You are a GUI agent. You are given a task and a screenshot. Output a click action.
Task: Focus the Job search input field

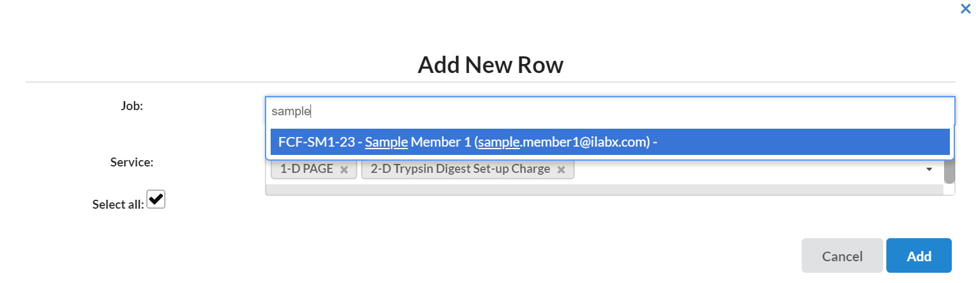click(x=609, y=111)
